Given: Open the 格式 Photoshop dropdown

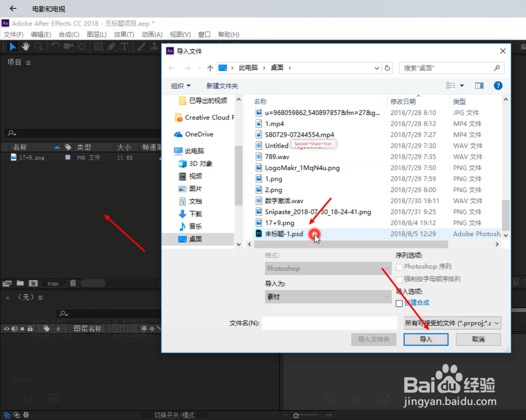Looking at the screenshot, I should coord(328,269).
